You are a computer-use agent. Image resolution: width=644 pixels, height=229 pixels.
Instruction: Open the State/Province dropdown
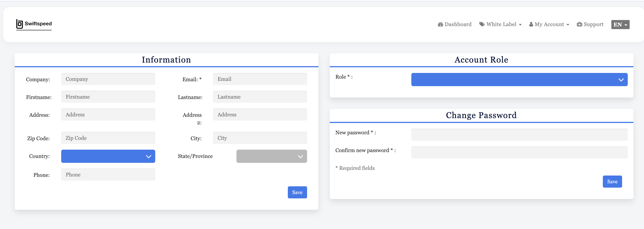point(272,156)
